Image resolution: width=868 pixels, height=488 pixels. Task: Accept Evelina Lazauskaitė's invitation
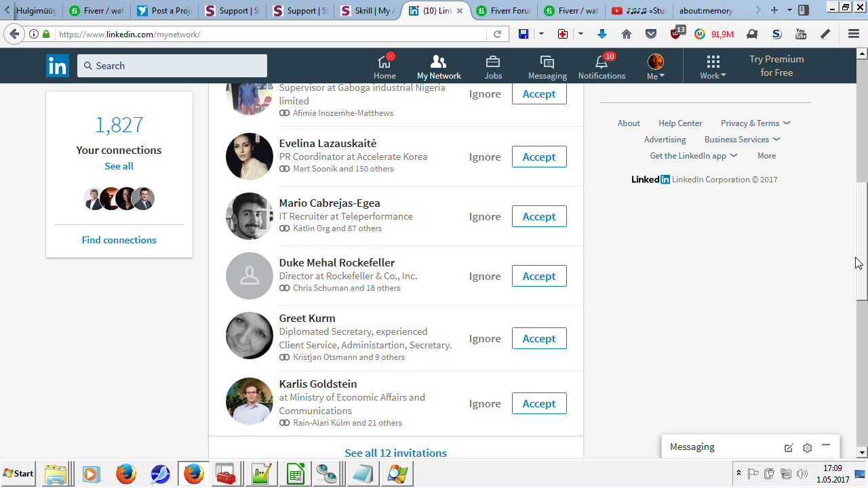539,157
